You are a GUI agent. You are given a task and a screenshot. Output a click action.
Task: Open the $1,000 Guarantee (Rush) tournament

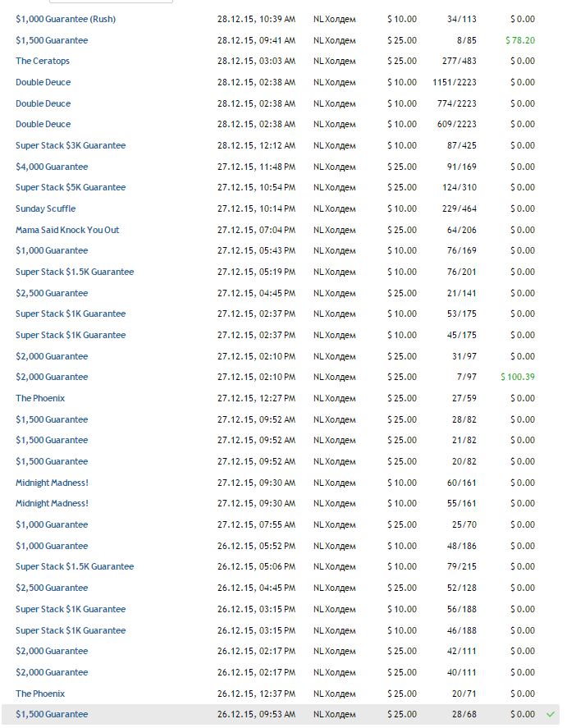(66, 19)
